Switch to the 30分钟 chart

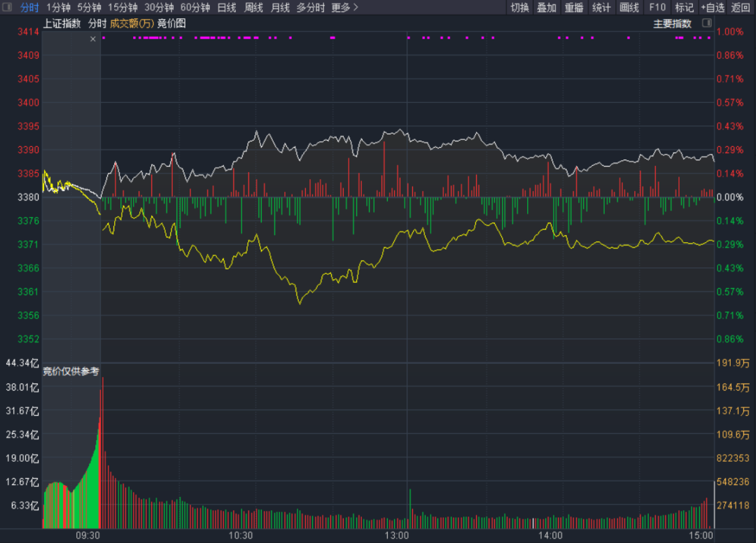159,8
